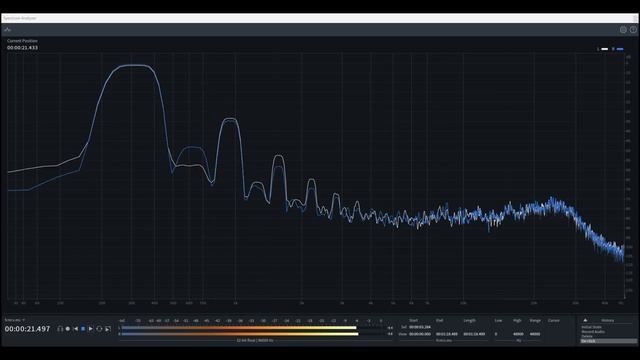
Task: Click the right channel peak readout value
Action: pyautogui.click(x=390, y=334)
